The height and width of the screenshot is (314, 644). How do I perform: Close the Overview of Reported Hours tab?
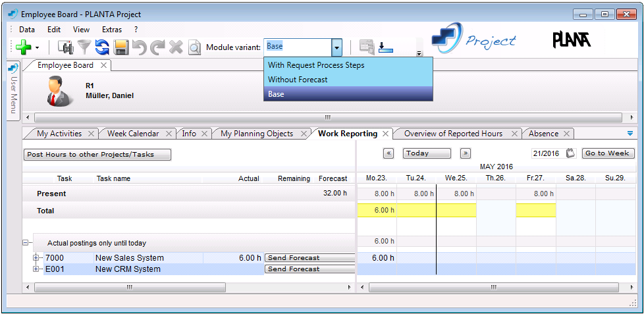pyautogui.click(x=514, y=134)
